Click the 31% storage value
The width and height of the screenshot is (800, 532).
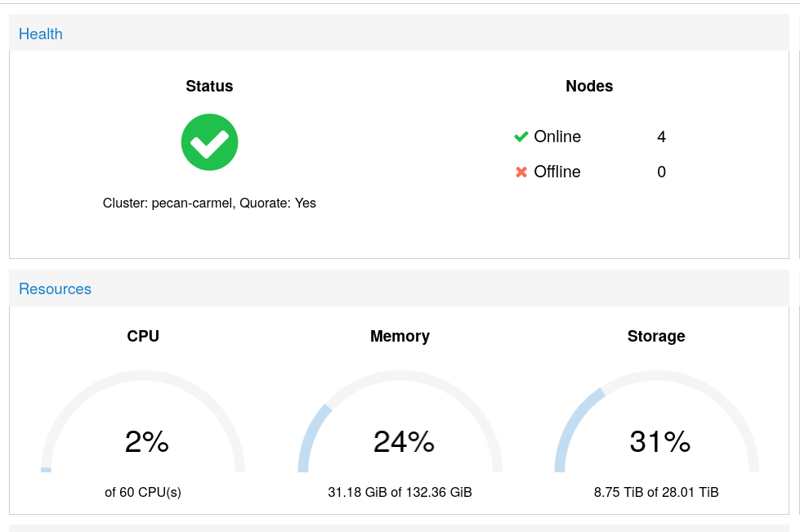click(660, 441)
